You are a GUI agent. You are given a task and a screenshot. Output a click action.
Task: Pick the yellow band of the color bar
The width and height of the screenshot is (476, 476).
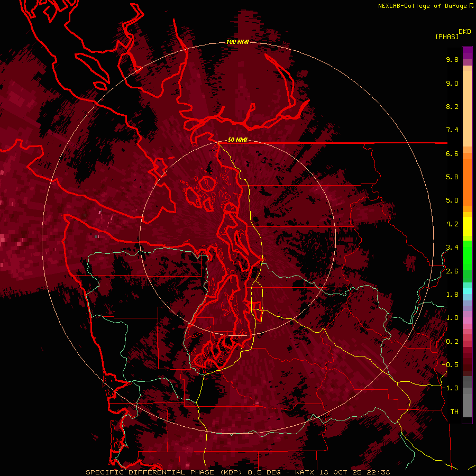467,226
